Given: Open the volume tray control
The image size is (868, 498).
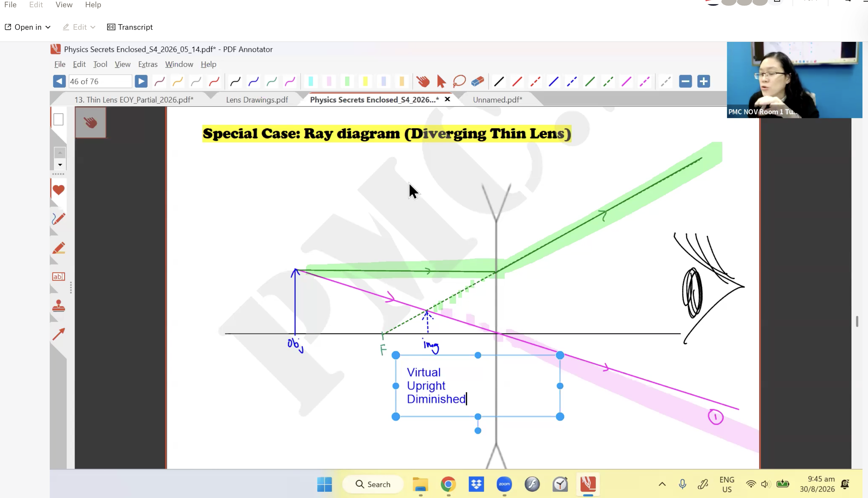Looking at the screenshot, I should coord(765,484).
